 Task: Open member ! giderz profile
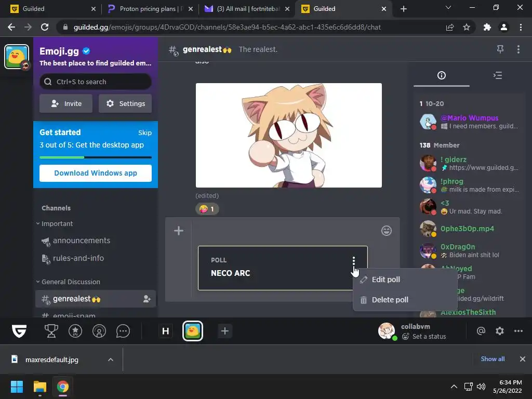469,163
